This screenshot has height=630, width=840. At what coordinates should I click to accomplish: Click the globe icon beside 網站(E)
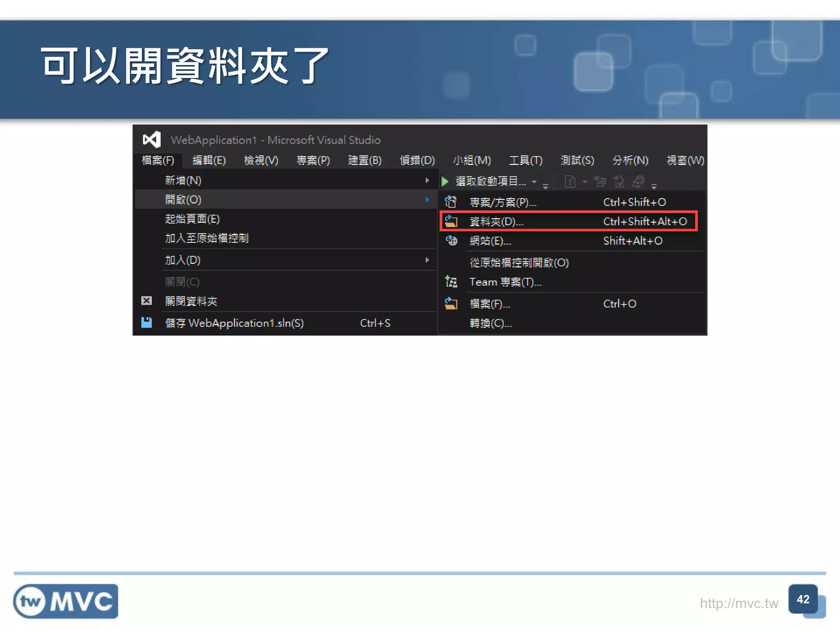click(451, 240)
